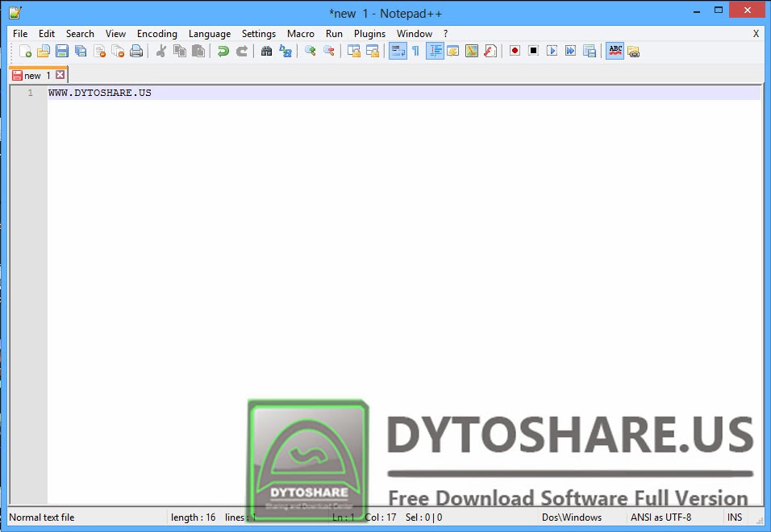This screenshot has width=771, height=532.
Task: Open the Function List icon
Action: [490, 51]
